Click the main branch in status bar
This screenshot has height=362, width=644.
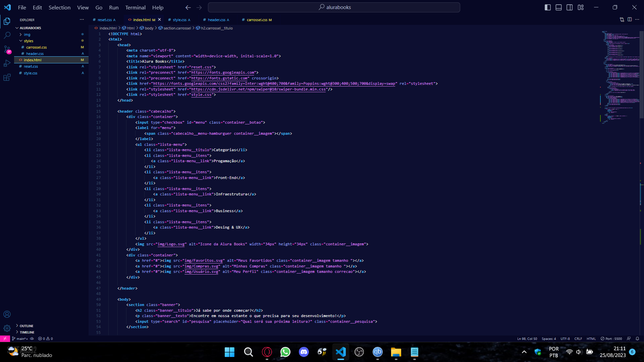pyautogui.click(x=20, y=339)
